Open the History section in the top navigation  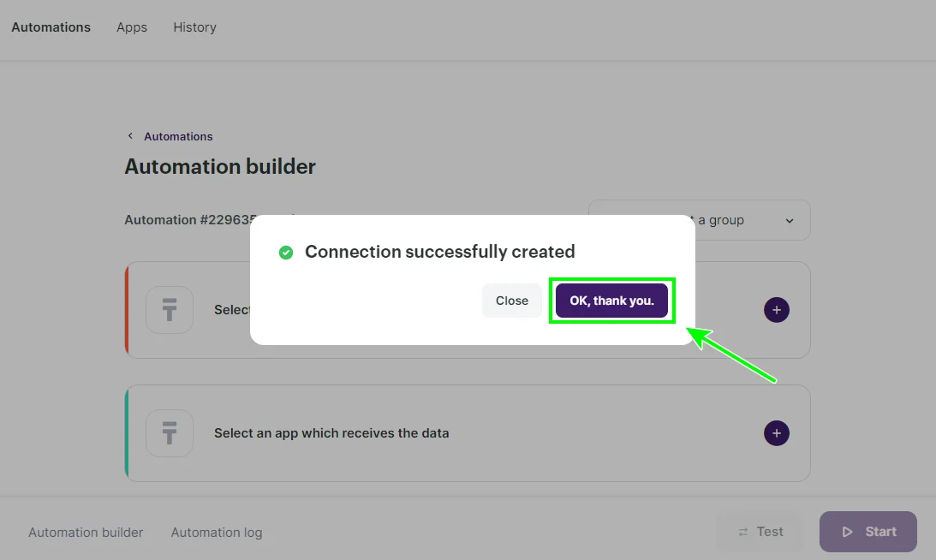pyautogui.click(x=194, y=27)
